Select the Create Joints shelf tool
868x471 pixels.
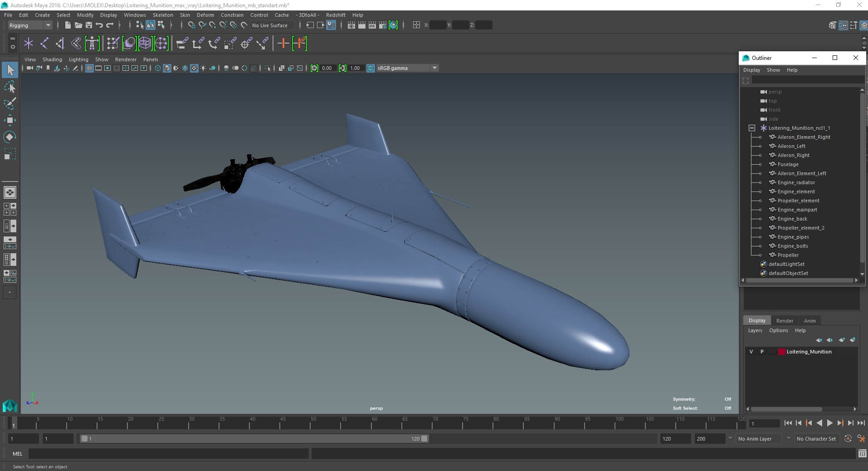pos(44,44)
